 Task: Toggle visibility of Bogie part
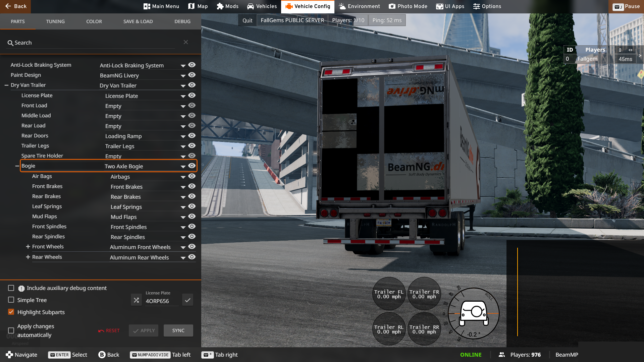click(x=192, y=166)
